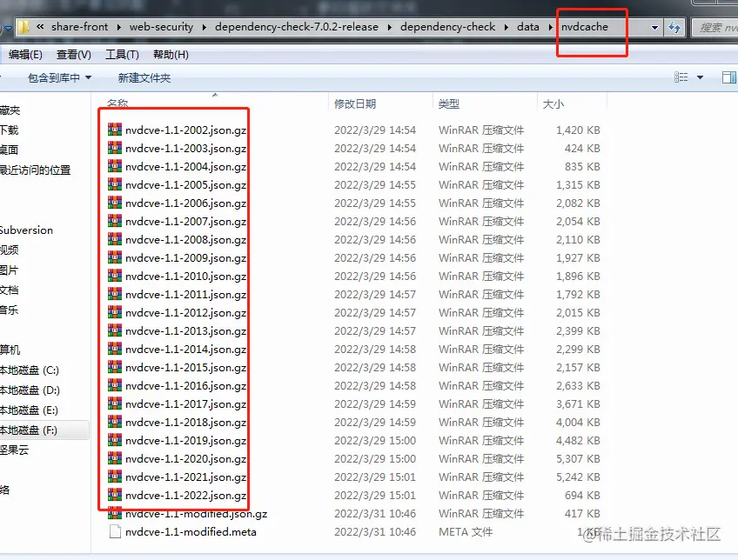Select WinRAR icon of nvdcve-1.1-2002.json.gz
The width and height of the screenshot is (738, 560).
click(115, 130)
